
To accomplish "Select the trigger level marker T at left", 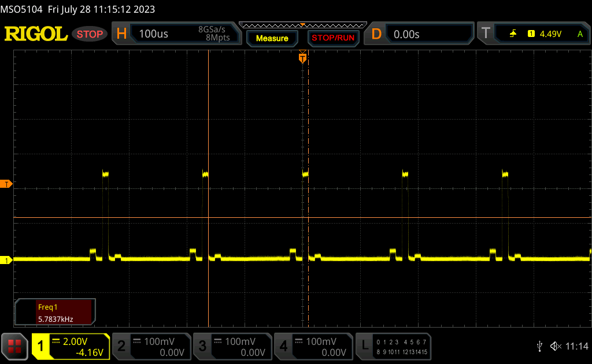I will point(6,184).
